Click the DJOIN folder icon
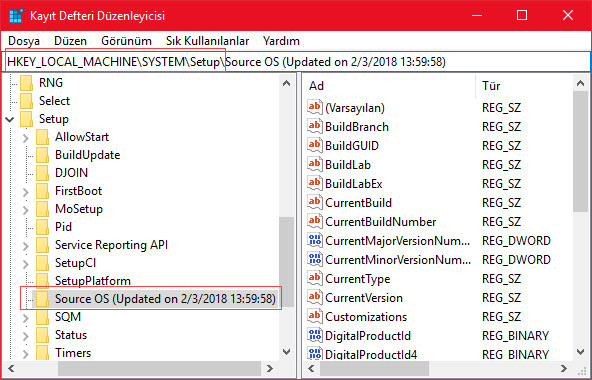 [x=42, y=173]
